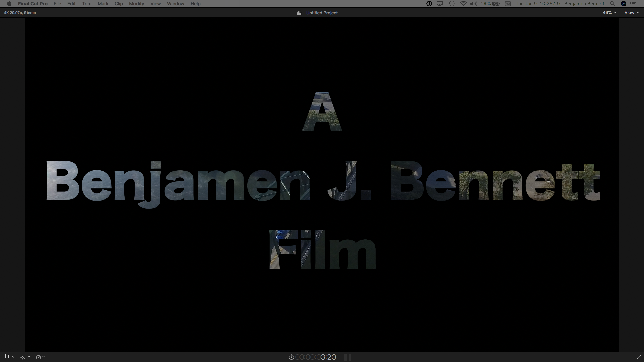Open the viewer View options dropdown
This screenshot has width=644, height=362.
[x=632, y=12]
